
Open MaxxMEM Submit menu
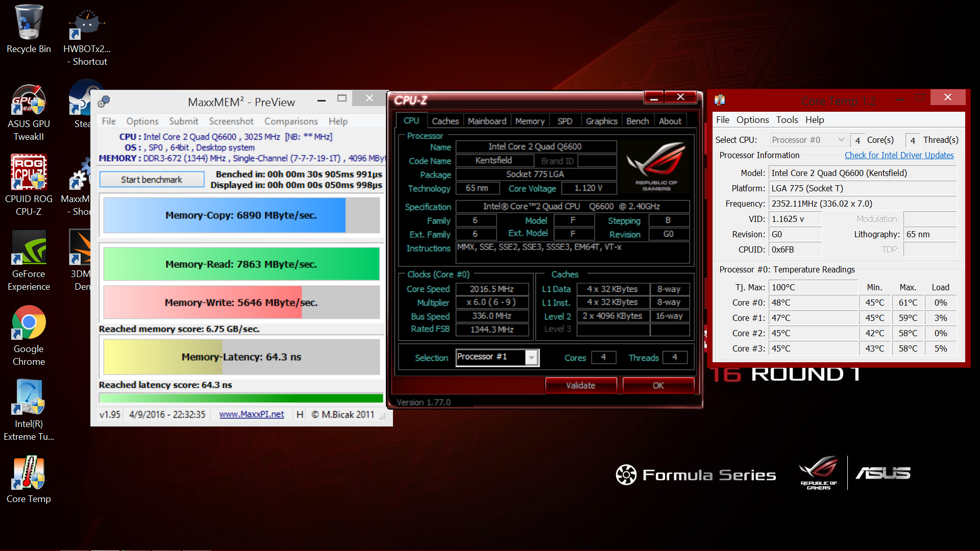[x=184, y=121]
